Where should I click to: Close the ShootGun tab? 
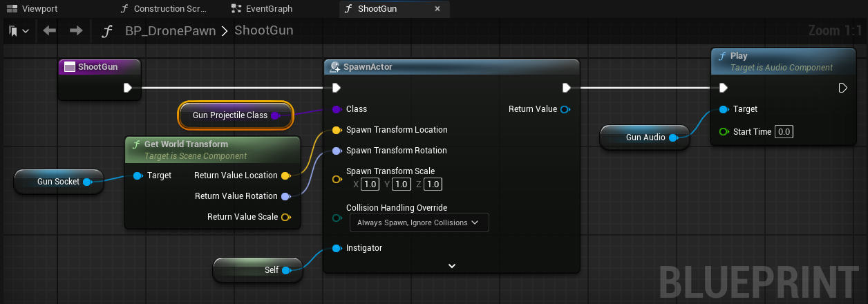click(437, 9)
